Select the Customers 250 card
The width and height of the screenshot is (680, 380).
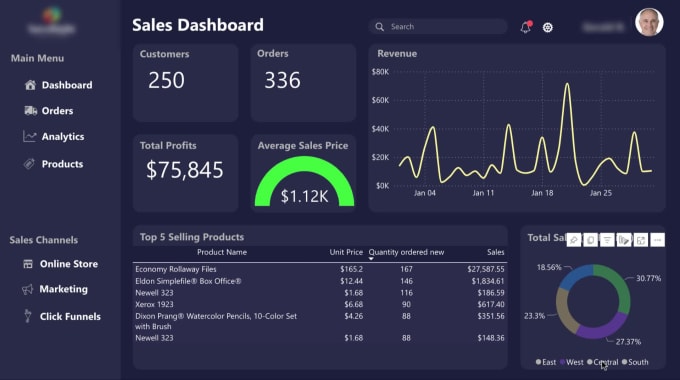(x=185, y=82)
